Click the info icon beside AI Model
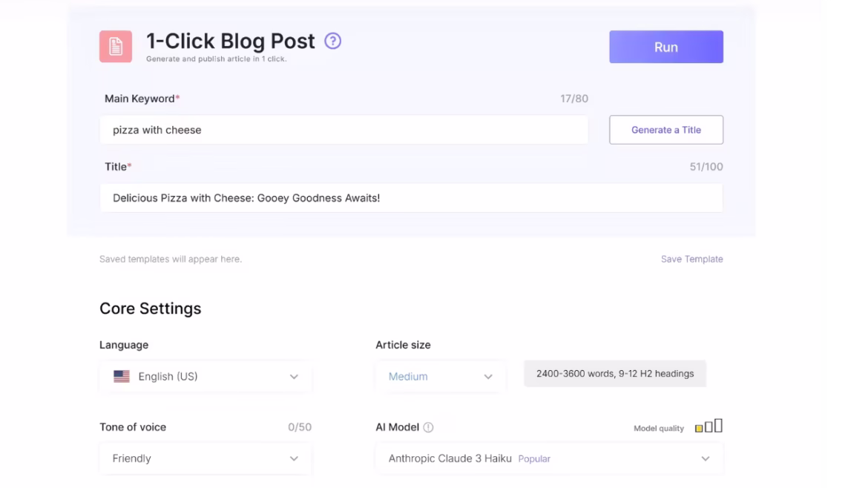The width and height of the screenshot is (868, 488). click(428, 427)
